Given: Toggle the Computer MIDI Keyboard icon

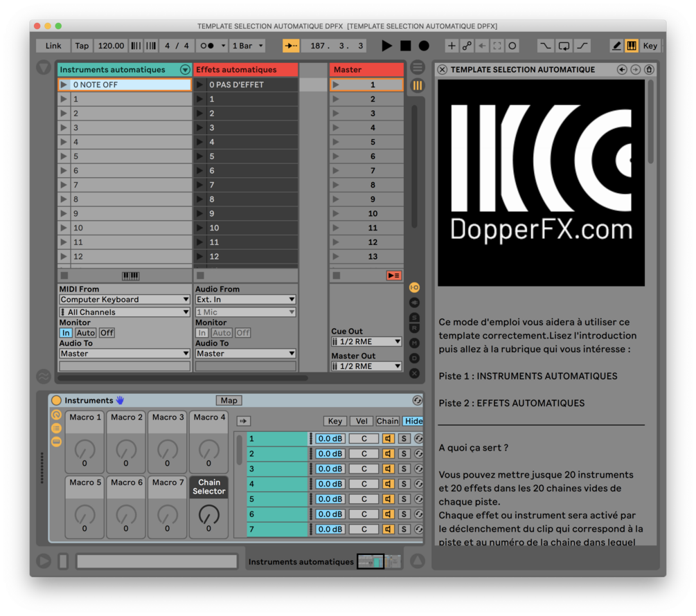Looking at the screenshot, I should tap(632, 46).
